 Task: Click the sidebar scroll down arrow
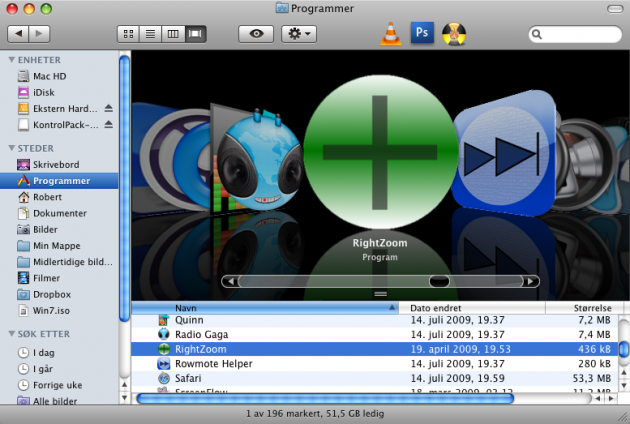click(125, 398)
